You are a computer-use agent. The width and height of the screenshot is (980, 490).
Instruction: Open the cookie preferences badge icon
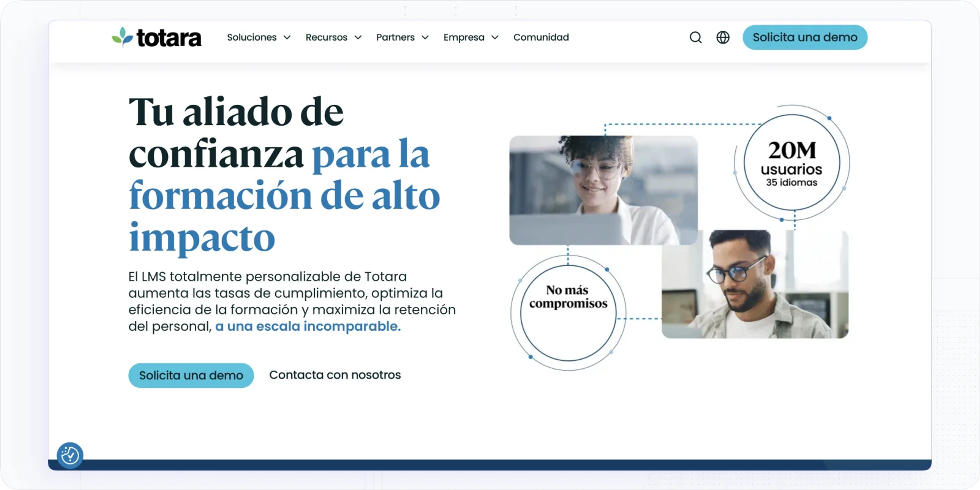click(x=70, y=455)
